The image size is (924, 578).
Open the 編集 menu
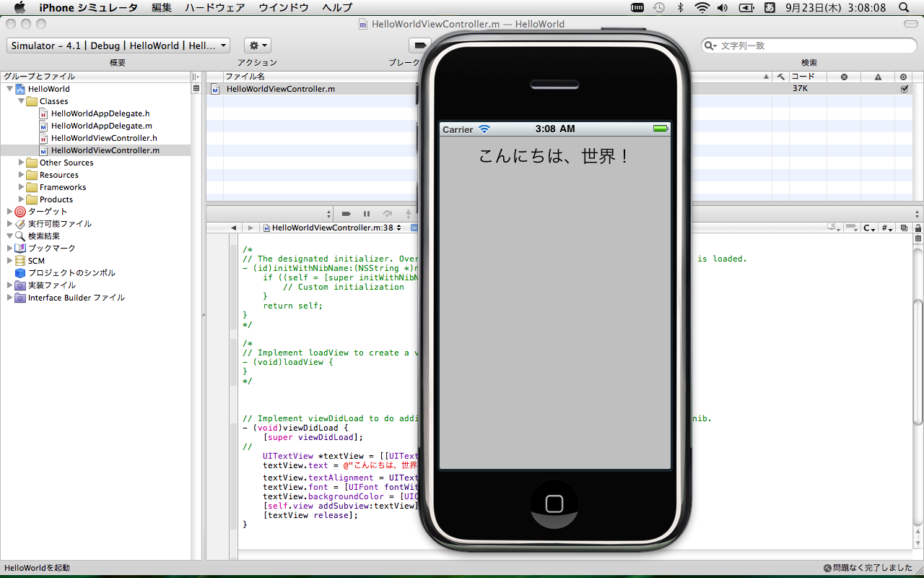162,8
